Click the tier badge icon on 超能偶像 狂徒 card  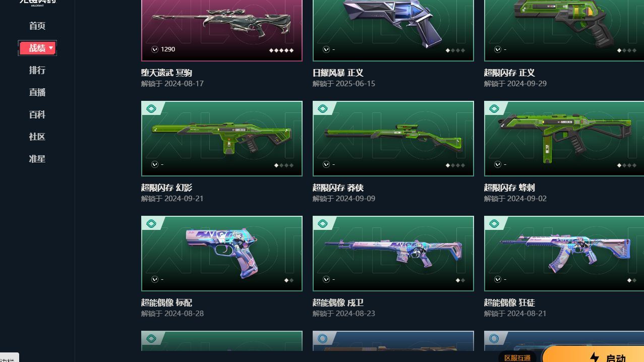point(494,223)
